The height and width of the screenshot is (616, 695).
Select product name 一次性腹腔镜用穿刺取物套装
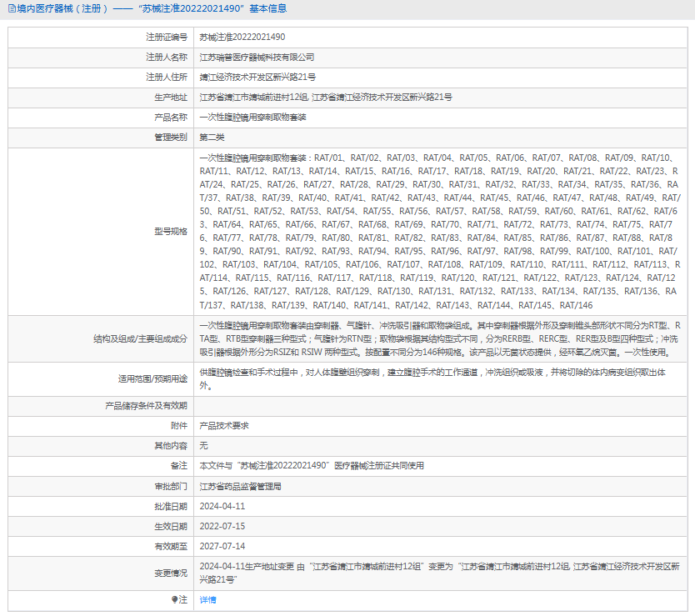coord(252,117)
